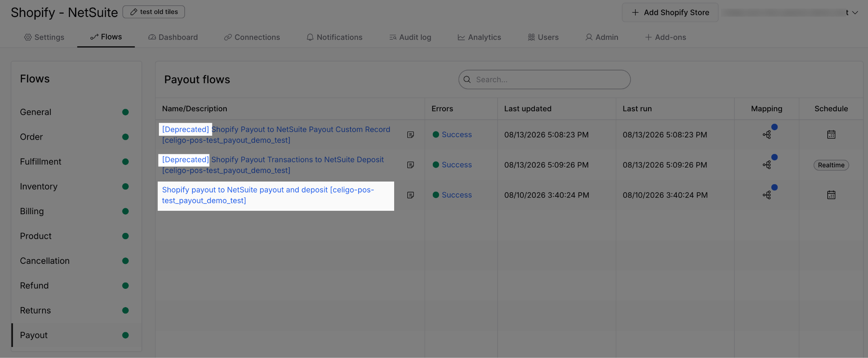The image size is (868, 358).
Task: Click Last updated column header
Action: pyautogui.click(x=528, y=109)
